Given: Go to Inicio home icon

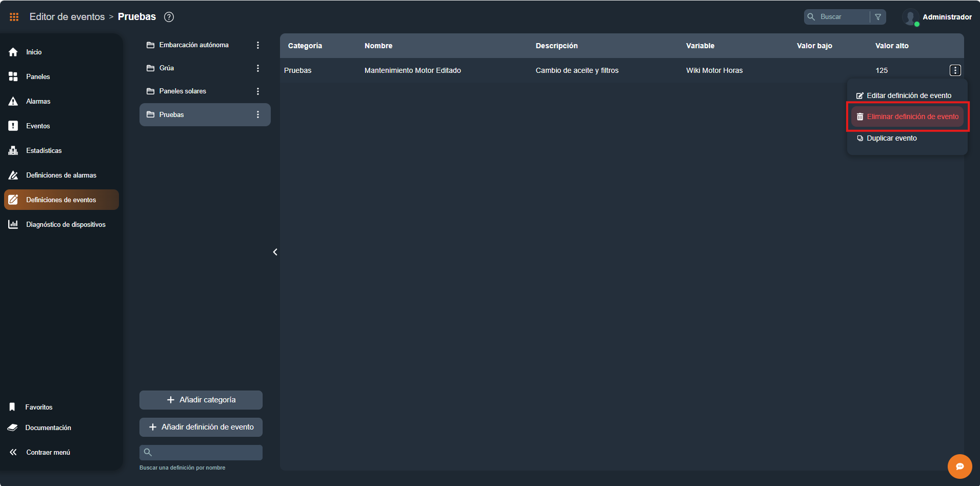Looking at the screenshot, I should 13,52.
